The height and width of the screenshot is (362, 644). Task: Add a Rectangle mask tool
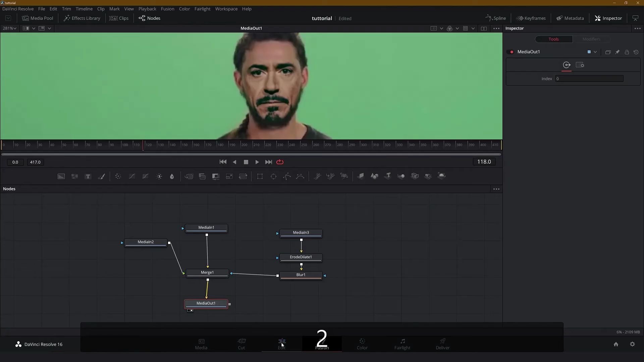pos(260,176)
